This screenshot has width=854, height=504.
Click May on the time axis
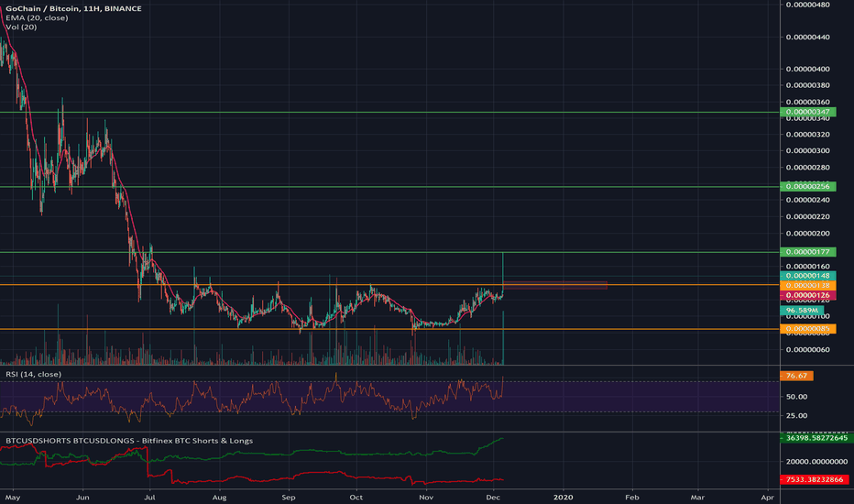click(x=13, y=497)
